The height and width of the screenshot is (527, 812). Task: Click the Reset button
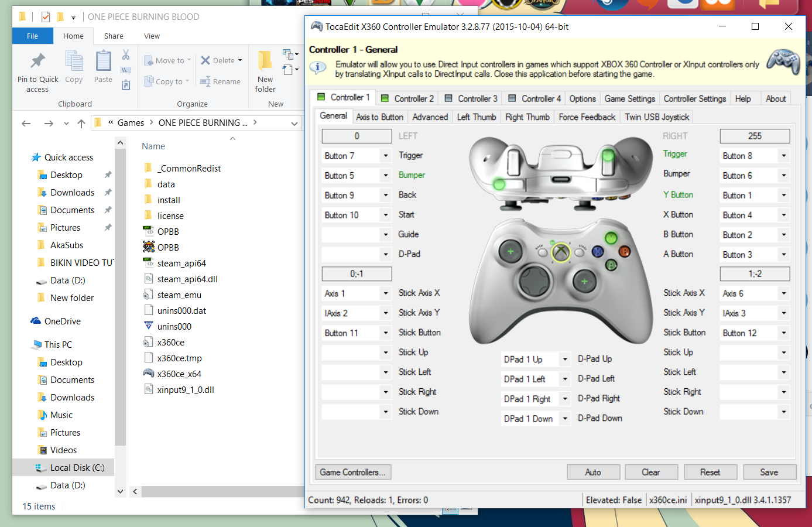710,472
